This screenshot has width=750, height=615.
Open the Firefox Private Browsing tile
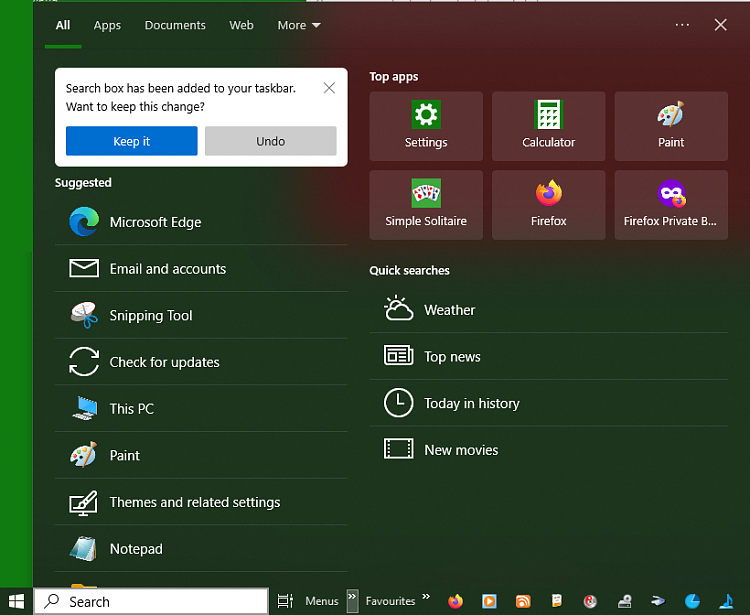click(x=671, y=205)
